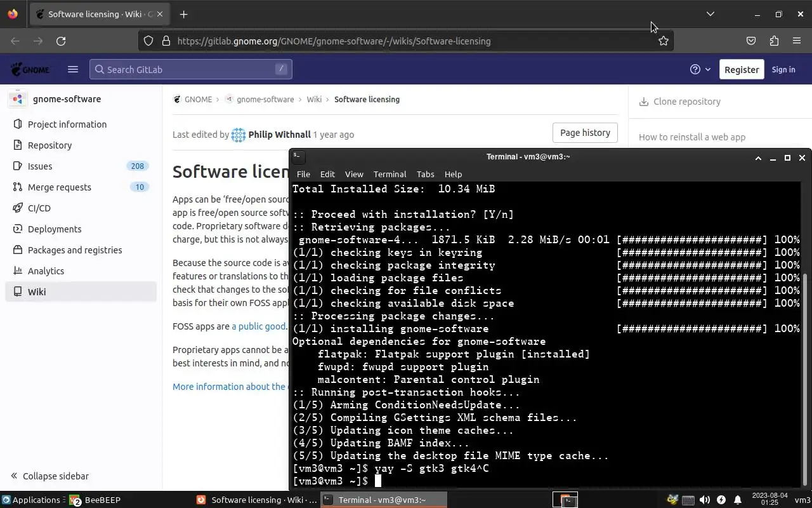Open Philip Withnall's profile link

(x=279, y=135)
